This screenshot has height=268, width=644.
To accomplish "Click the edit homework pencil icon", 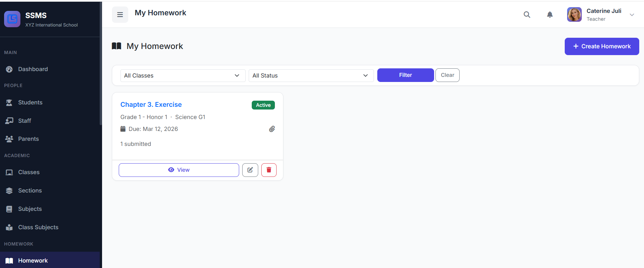I will point(250,170).
